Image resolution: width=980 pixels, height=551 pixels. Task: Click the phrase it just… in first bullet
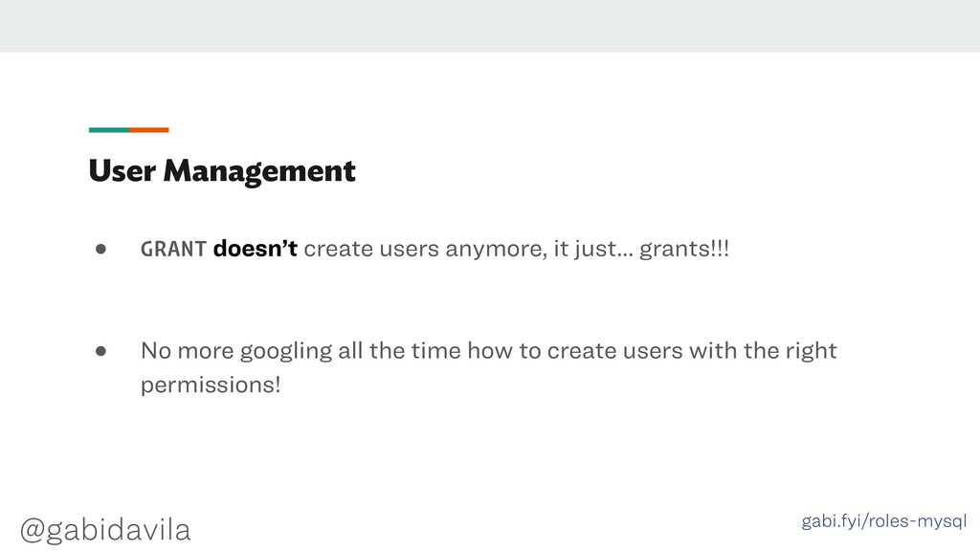coord(593,250)
